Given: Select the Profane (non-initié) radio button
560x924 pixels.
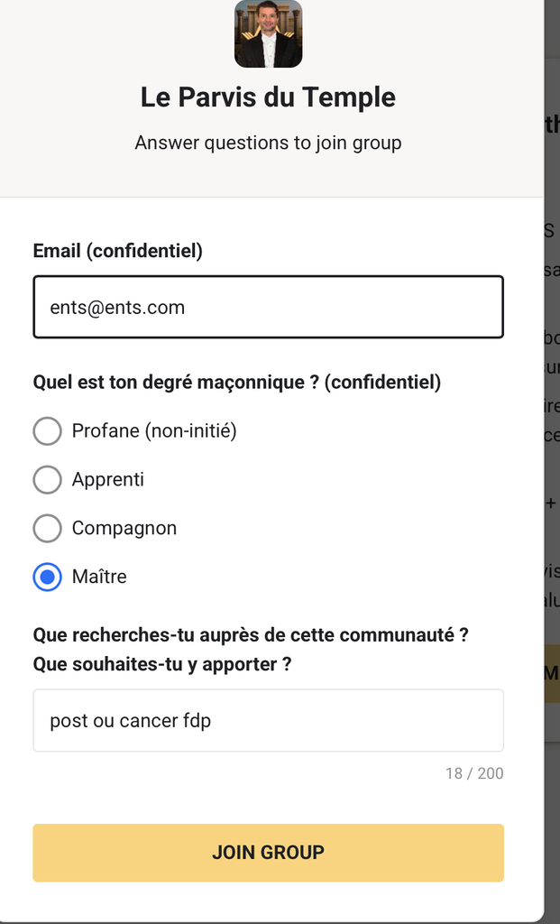Looking at the screenshot, I should tap(47, 430).
